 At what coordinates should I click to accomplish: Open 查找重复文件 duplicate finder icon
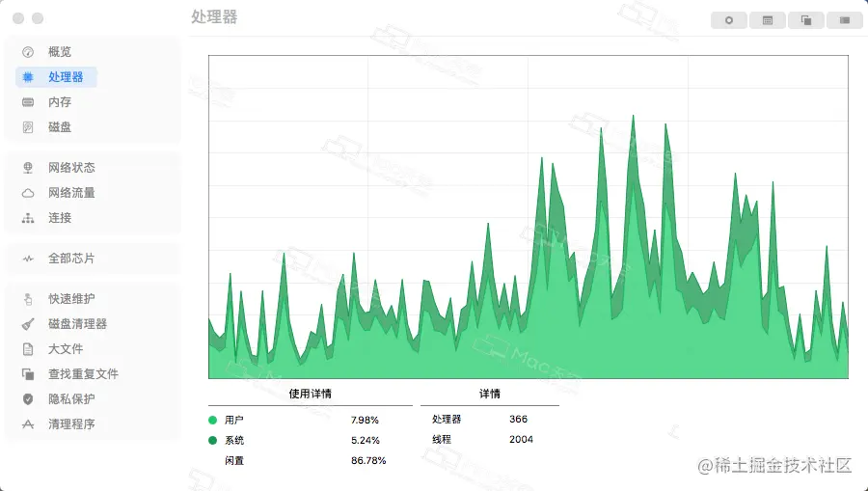click(28, 374)
